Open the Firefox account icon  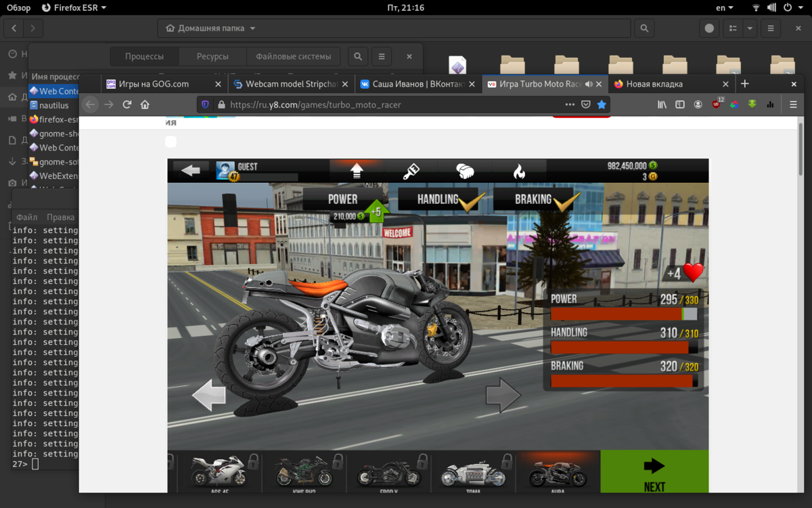698,105
